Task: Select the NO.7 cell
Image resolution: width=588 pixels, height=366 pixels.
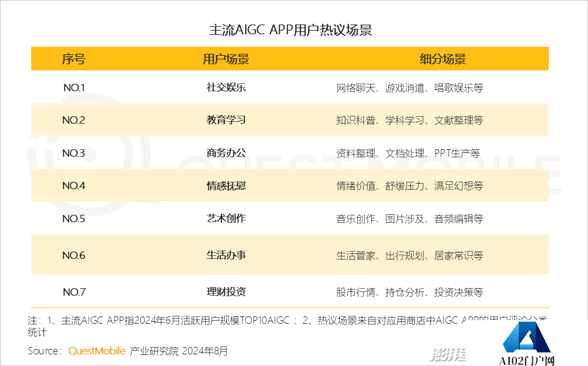Action: 74,292
